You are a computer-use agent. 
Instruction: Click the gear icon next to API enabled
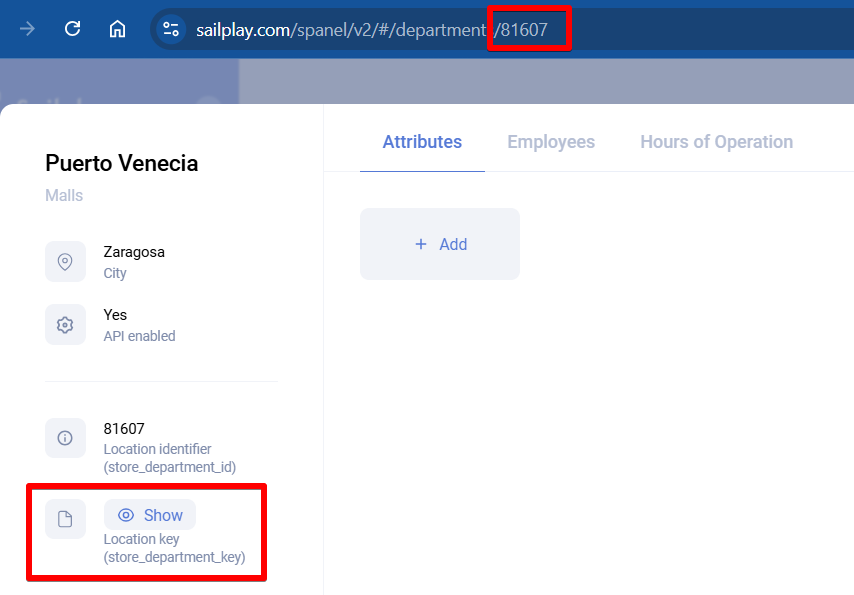tap(65, 325)
